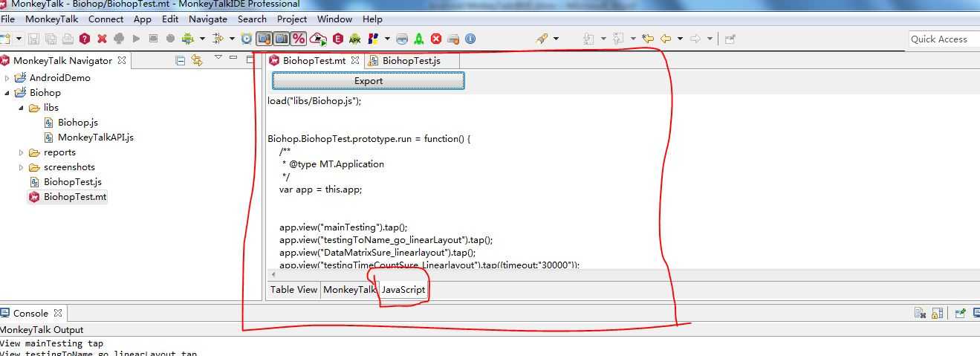980x356 pixels.
Task: Click the Last Edit Location arrow icon
Action: point(648,39)
